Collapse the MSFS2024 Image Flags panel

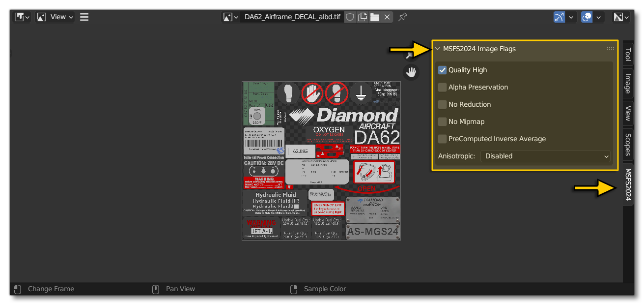tap(438, 48)
